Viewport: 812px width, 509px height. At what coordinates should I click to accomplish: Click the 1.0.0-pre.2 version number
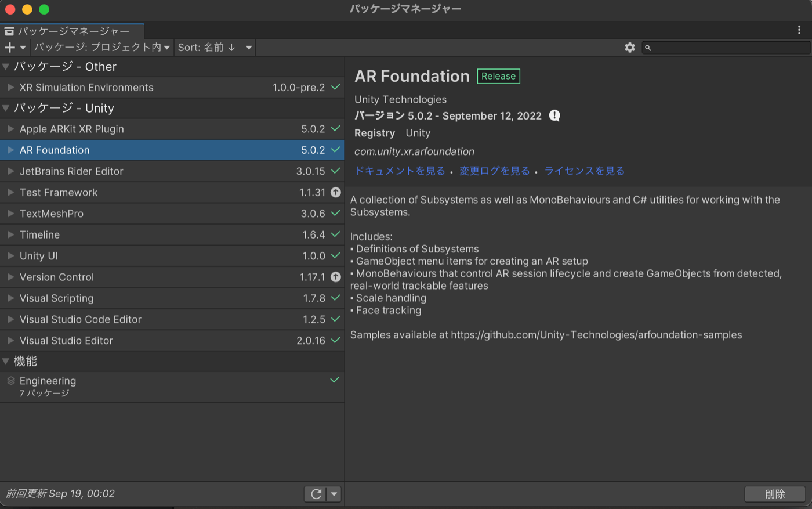tap(299, 88)
